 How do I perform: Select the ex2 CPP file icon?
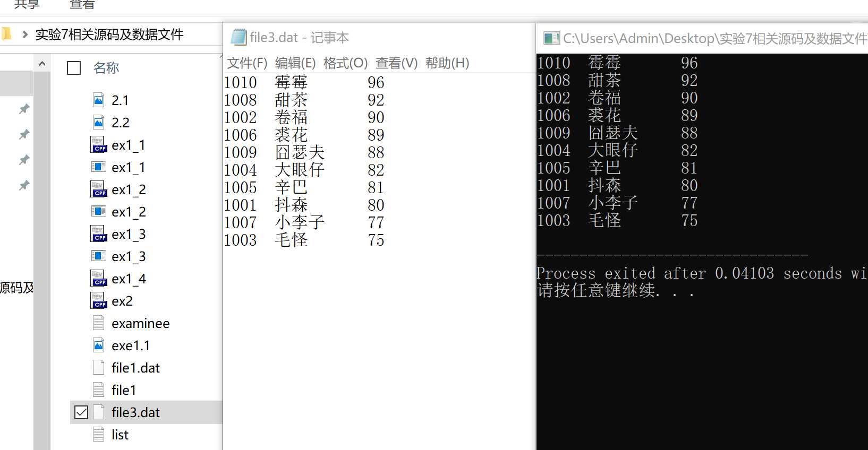click(99, 300)
